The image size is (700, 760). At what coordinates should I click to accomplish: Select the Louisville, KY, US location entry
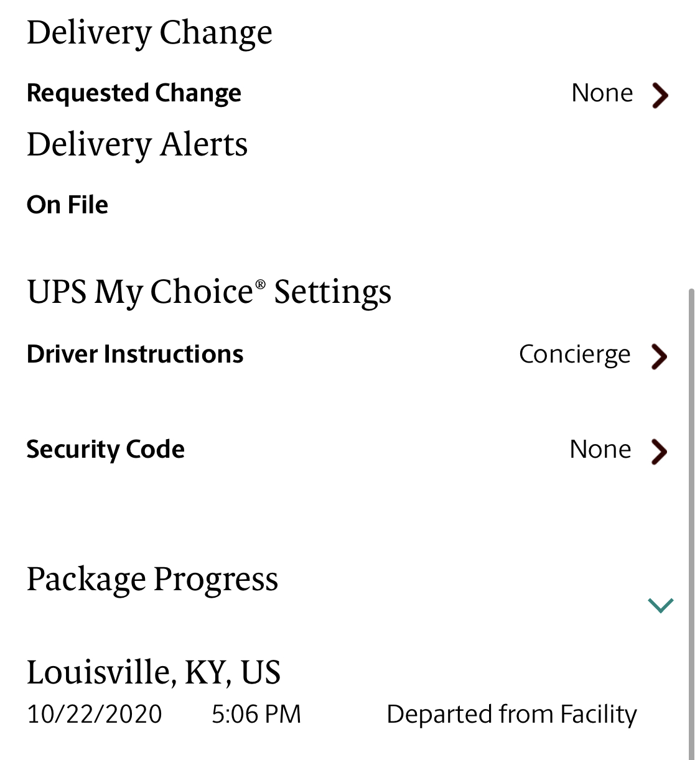click(154, 672)
